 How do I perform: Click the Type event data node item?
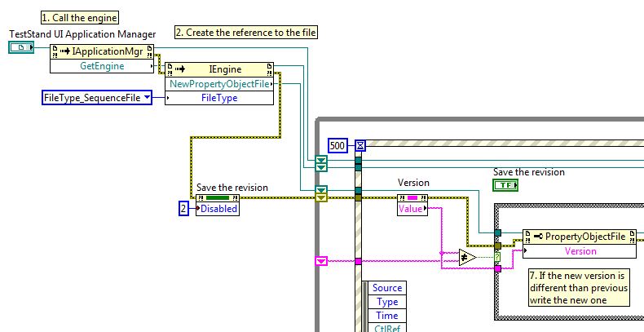[x=387, y=302]
